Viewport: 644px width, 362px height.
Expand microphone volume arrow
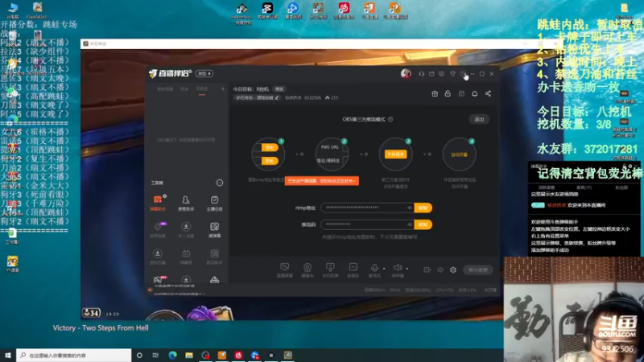(x=384, y=269)
